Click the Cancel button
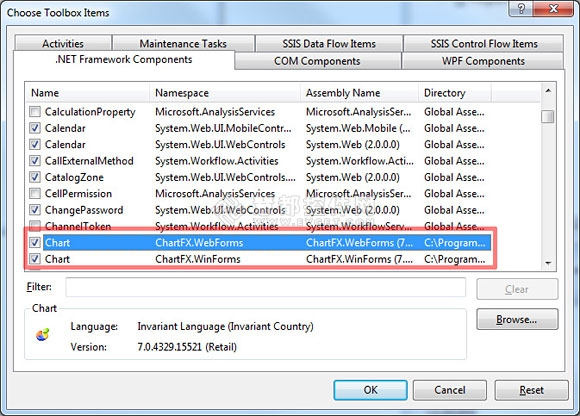Screen dimensions: 580x416 450,390
